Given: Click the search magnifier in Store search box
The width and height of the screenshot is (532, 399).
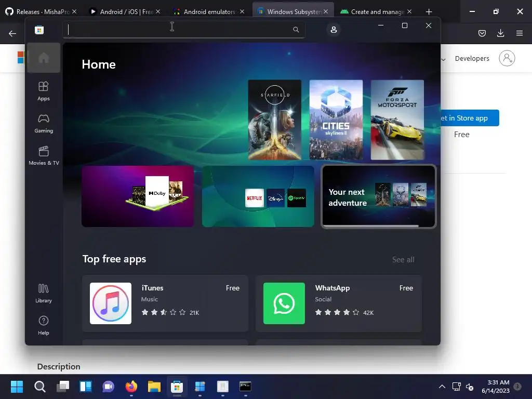Looking at the screenshot, I should point(296,30).
